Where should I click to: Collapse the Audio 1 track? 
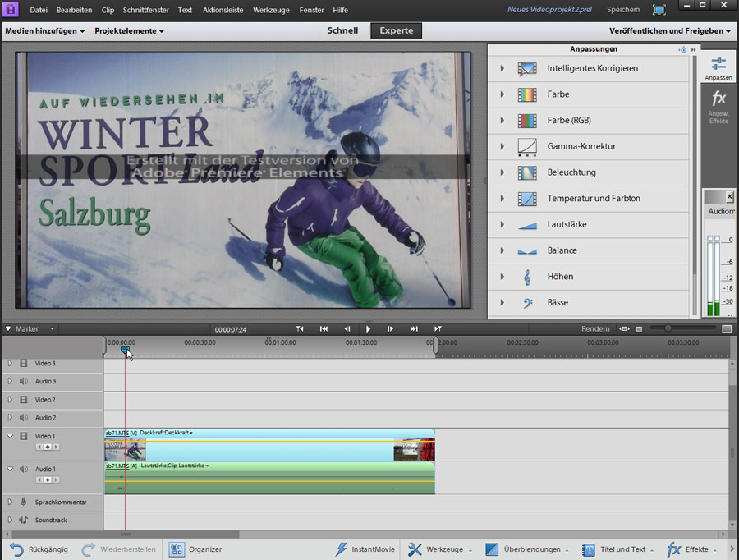pos(10,469)
